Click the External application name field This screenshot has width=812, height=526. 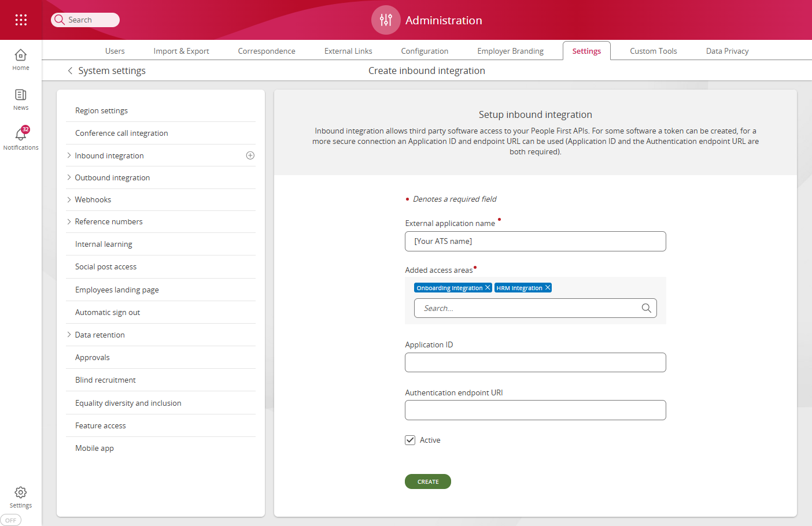[536, 242]
